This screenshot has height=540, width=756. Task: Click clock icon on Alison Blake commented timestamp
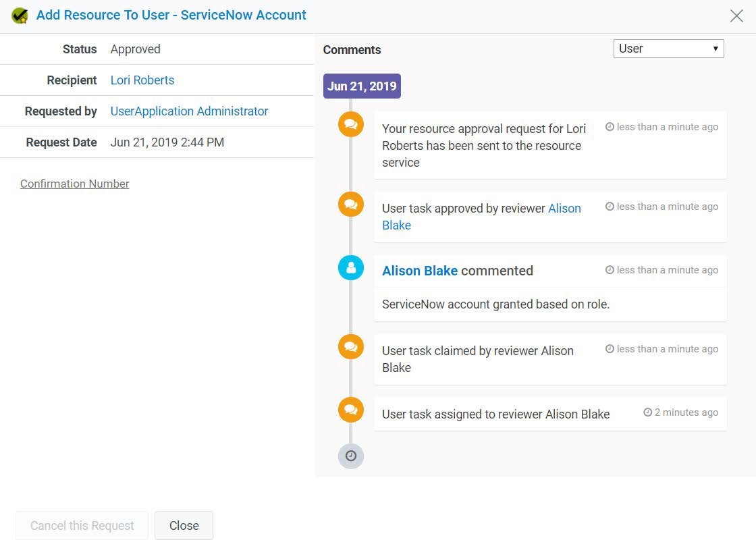(610, 270)
